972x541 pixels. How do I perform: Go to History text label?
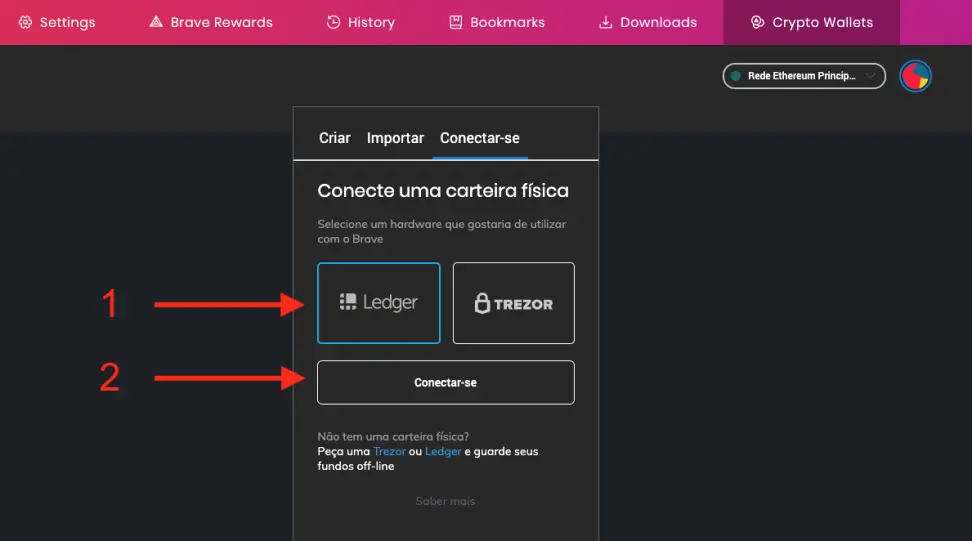371,22
